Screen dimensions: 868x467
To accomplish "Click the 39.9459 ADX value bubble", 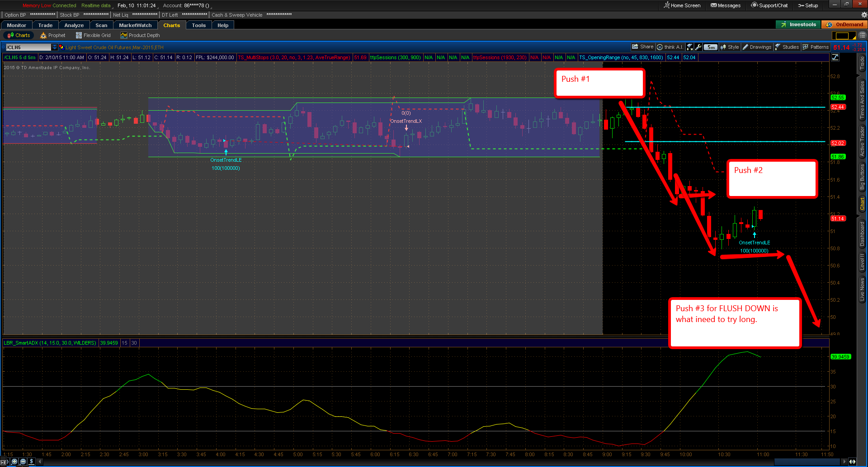I will pos(841,357).
